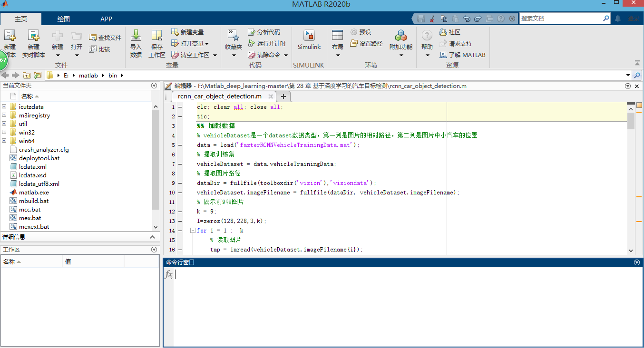
Task: Open the 当前文件夹 panel actions menu
Action: [154, 86]
